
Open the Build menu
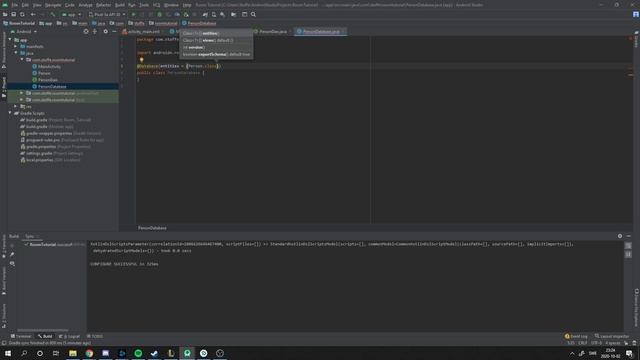(120, 5)
